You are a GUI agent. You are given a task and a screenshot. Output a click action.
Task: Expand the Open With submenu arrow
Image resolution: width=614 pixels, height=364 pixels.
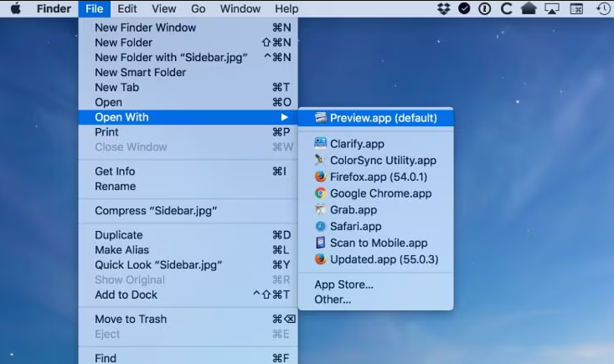pyautogui.click(x=285, y=117)
